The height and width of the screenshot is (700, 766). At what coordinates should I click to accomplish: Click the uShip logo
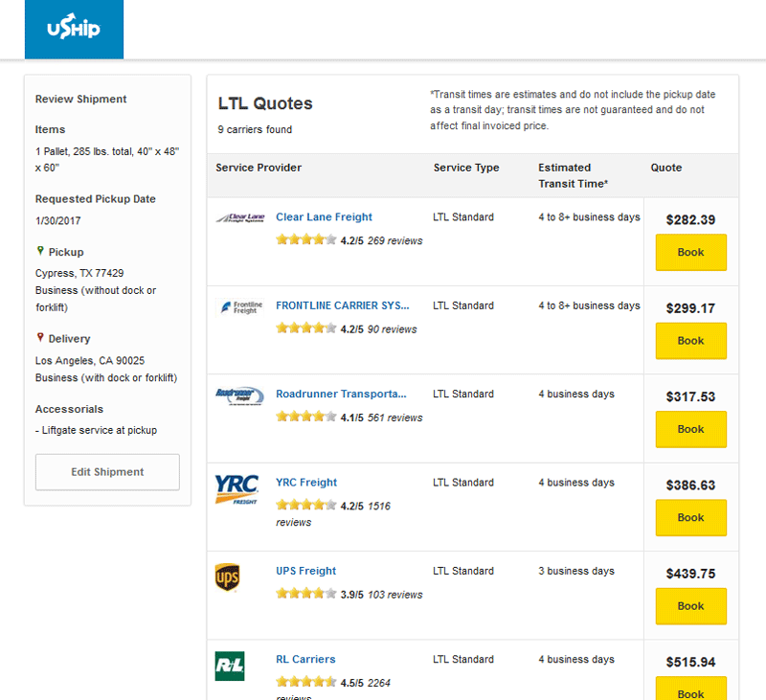pos(73,30)
